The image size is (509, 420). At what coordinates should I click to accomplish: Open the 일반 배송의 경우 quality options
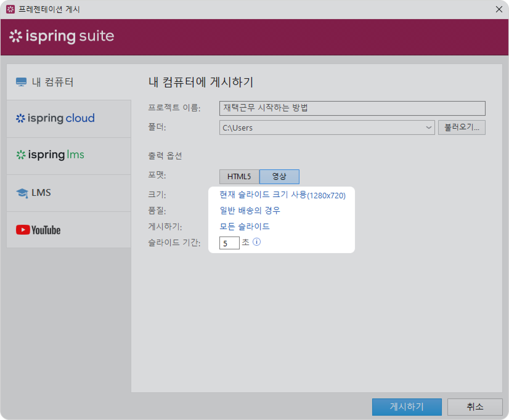[x=250, y=211]
